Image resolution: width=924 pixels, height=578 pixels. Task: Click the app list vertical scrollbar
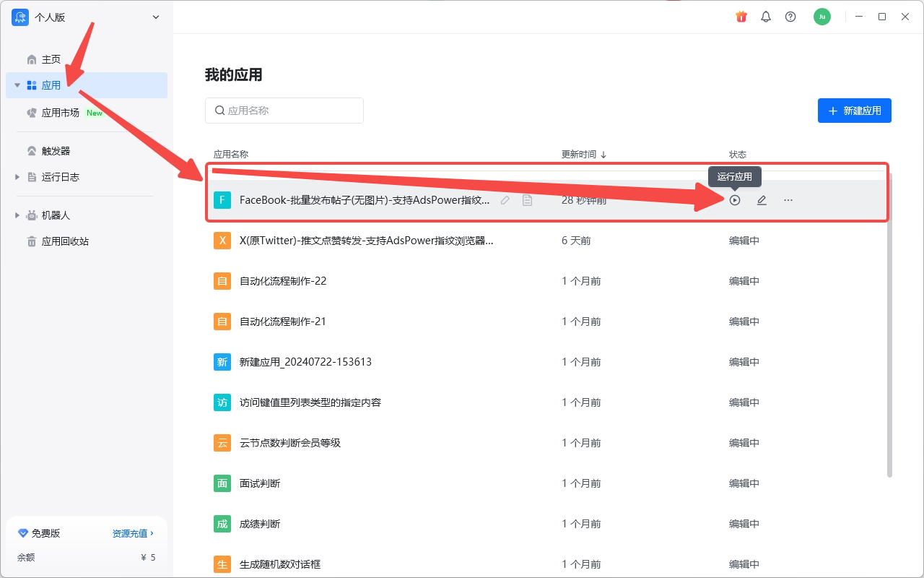coord(889,325)
